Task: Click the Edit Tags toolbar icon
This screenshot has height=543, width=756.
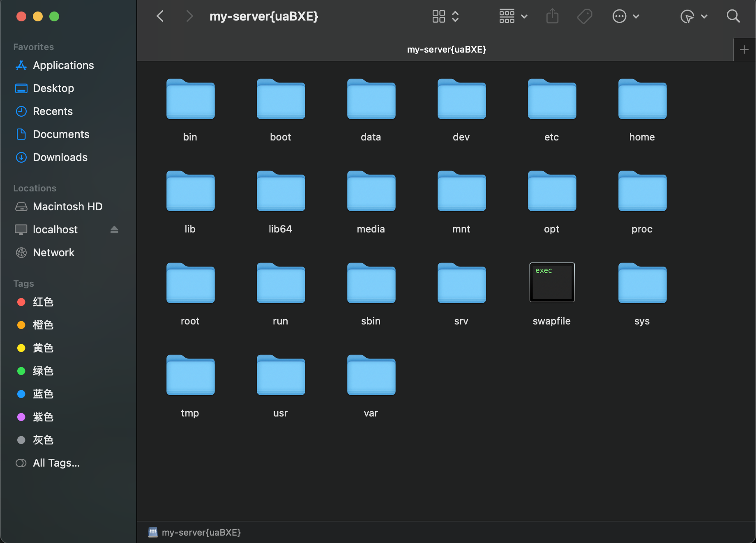Action: click(x=584, y=16)
